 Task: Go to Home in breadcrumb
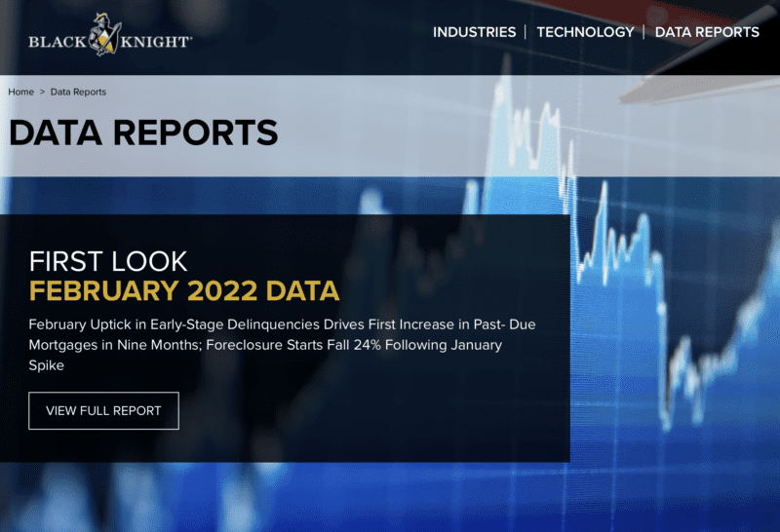pyautogui.click(x=20, y=92)
